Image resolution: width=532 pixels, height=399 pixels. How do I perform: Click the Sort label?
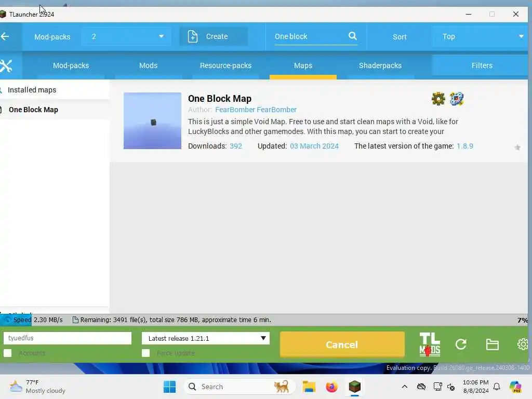coord(400,37)
